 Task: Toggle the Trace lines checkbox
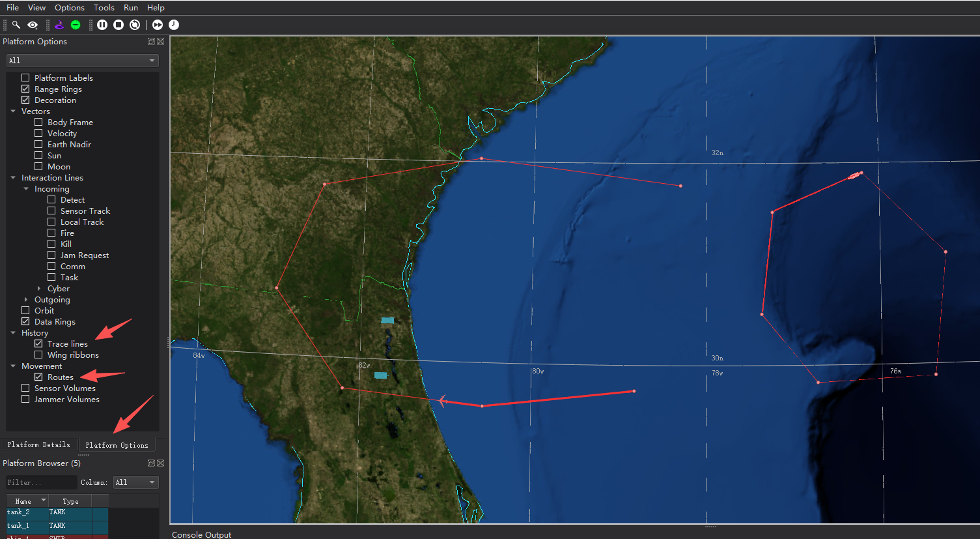point(38,343)
